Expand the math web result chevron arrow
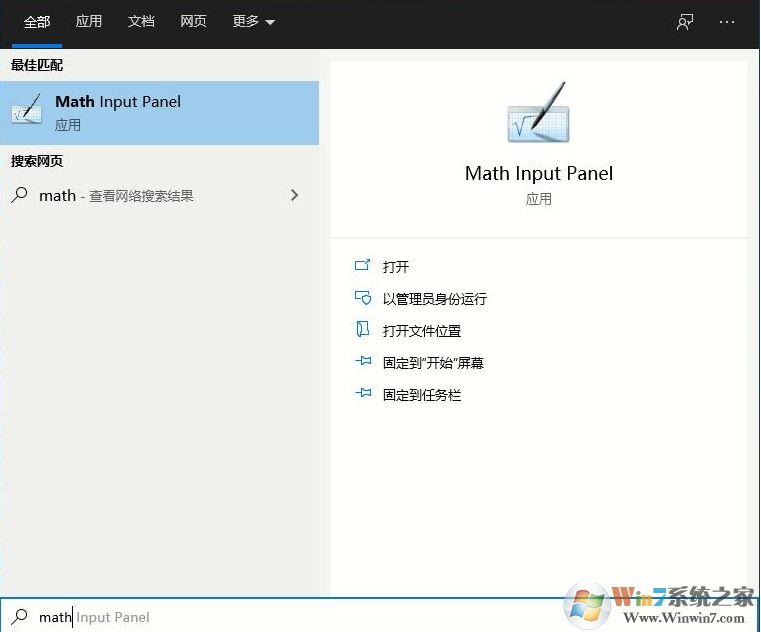This screenshot has height=632, width=761. pos(294,195)
